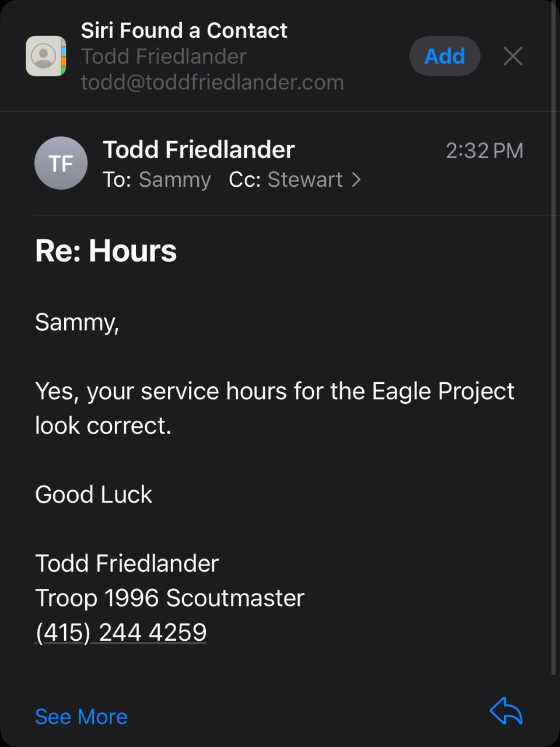Tap the Siri Found a Contact title
560x747 pixels.
click(x=184, y=30)
